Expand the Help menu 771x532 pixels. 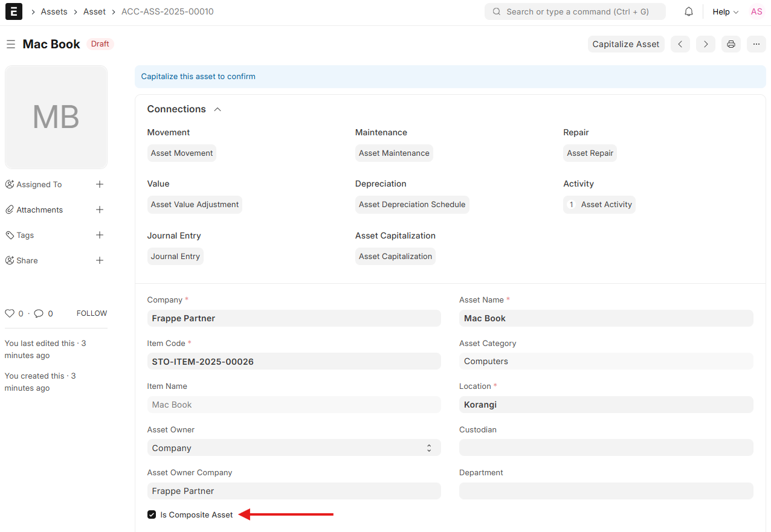725,12
